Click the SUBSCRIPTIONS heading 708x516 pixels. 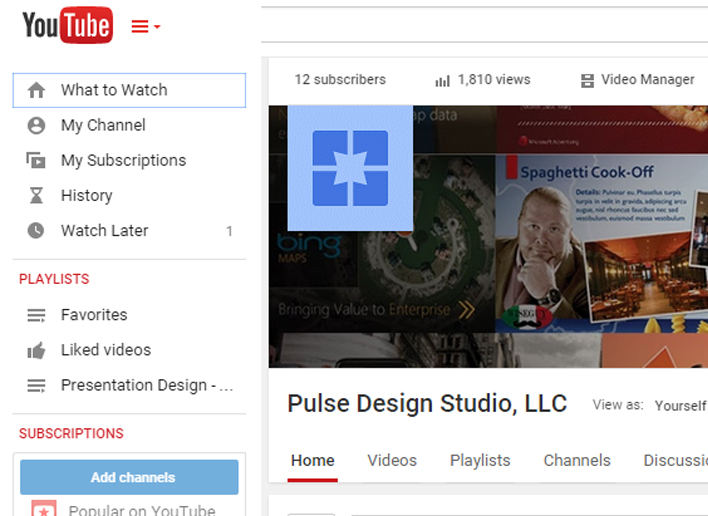(71, 433)
